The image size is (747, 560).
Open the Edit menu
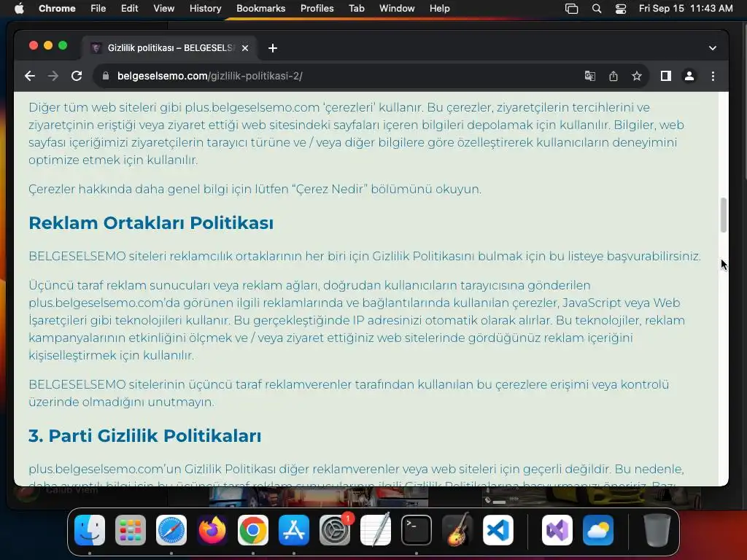[x=129, y=8]
